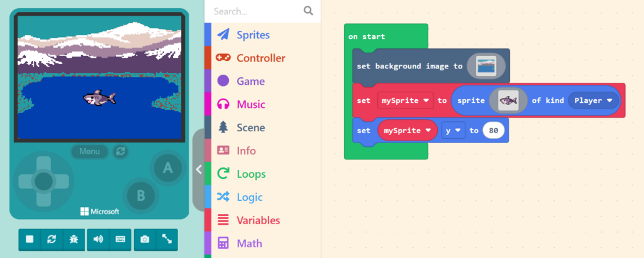Take a simulator screenshot with the camera icon
Viewport: 644px width, 258px height.
click(x=145, y=239)
